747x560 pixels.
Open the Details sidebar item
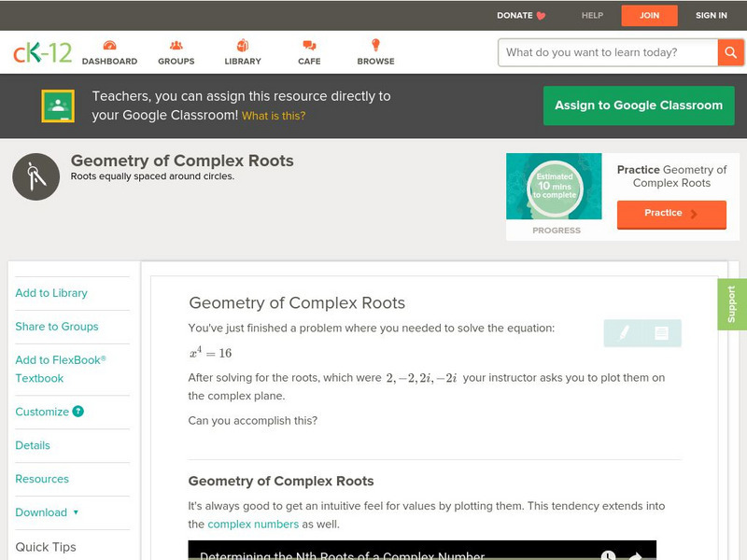tap(33, 445)
